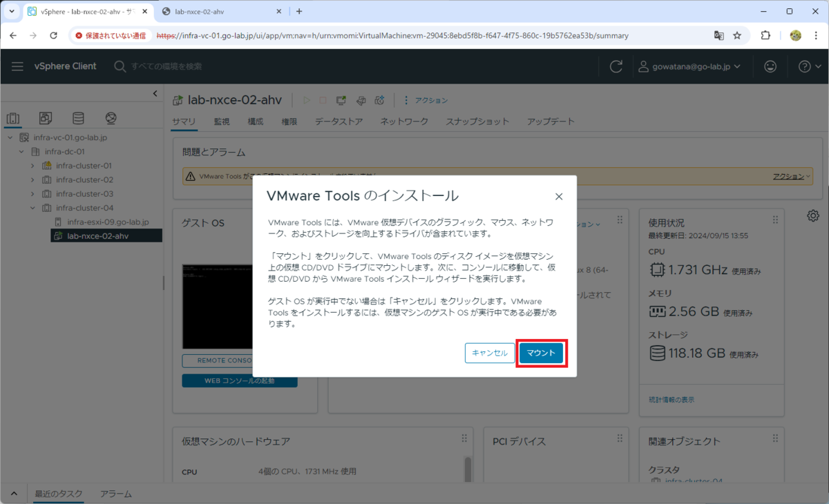
Task: Switch to the 監視 tab
Action: click(222, 122)
